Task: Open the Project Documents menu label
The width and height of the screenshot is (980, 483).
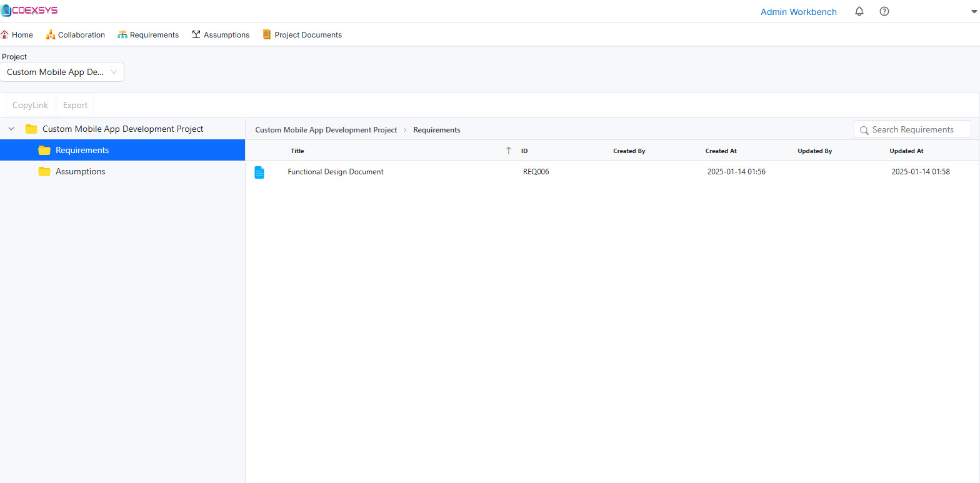Action: [x=308, y=35]
